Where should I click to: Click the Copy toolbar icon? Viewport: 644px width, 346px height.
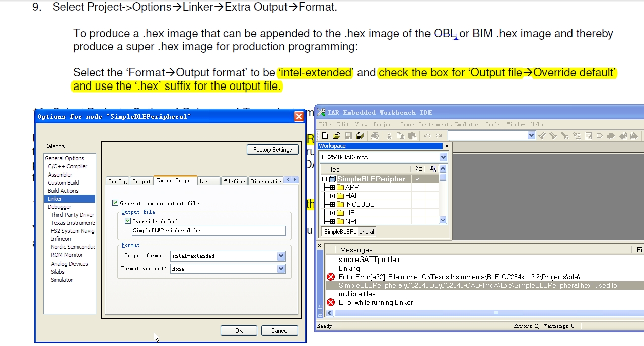coord(400,136)
